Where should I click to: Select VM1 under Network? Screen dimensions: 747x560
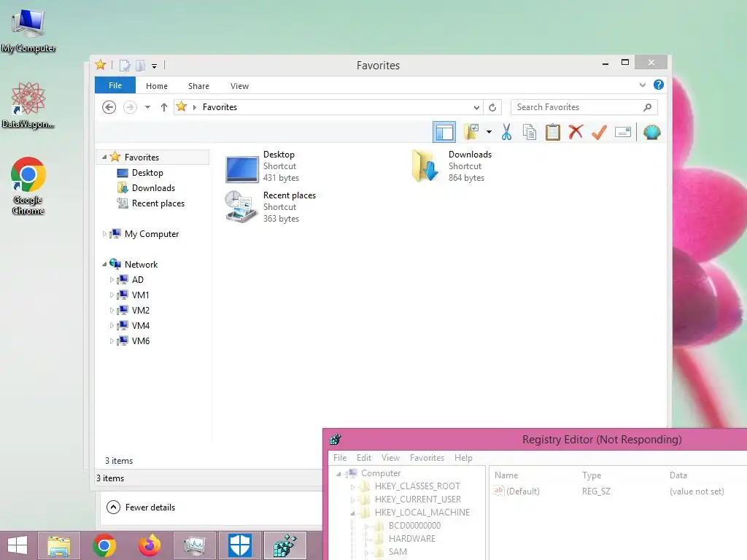(140, 295)
